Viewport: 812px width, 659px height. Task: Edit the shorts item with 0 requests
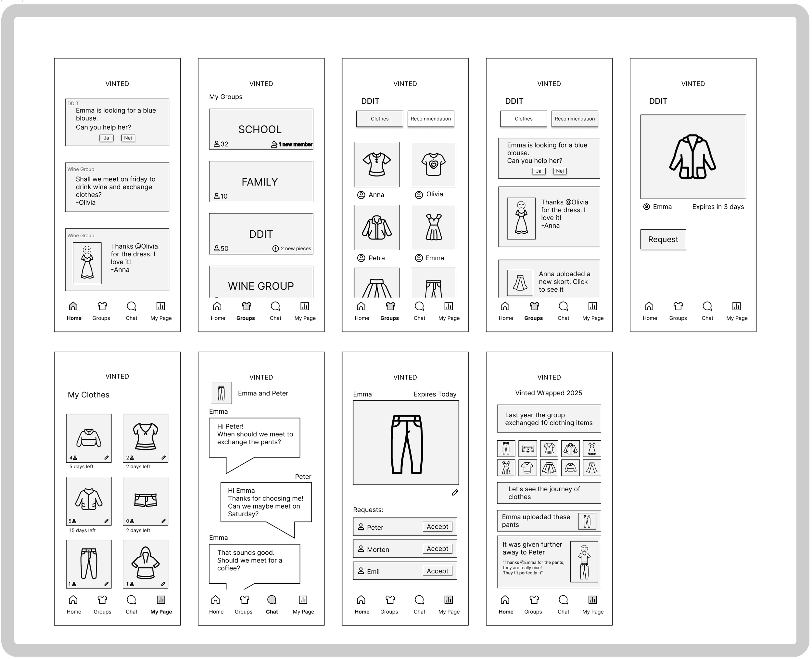point(164,521)
